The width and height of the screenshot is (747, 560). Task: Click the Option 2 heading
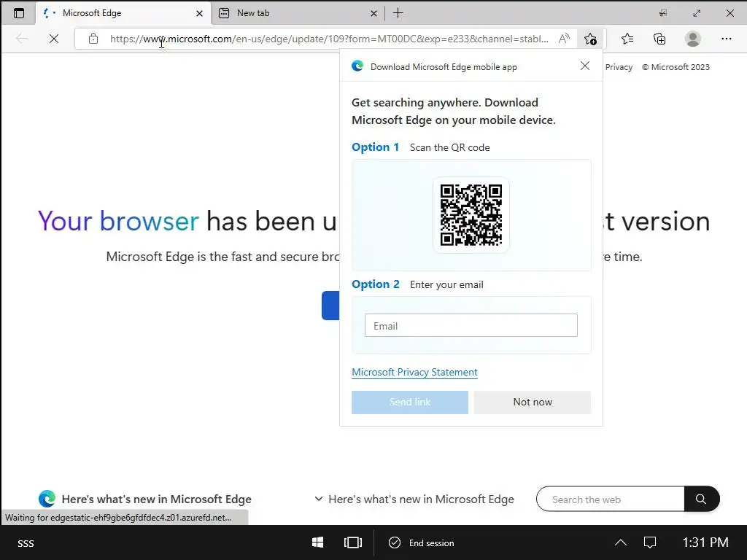(x=376, y=284)
